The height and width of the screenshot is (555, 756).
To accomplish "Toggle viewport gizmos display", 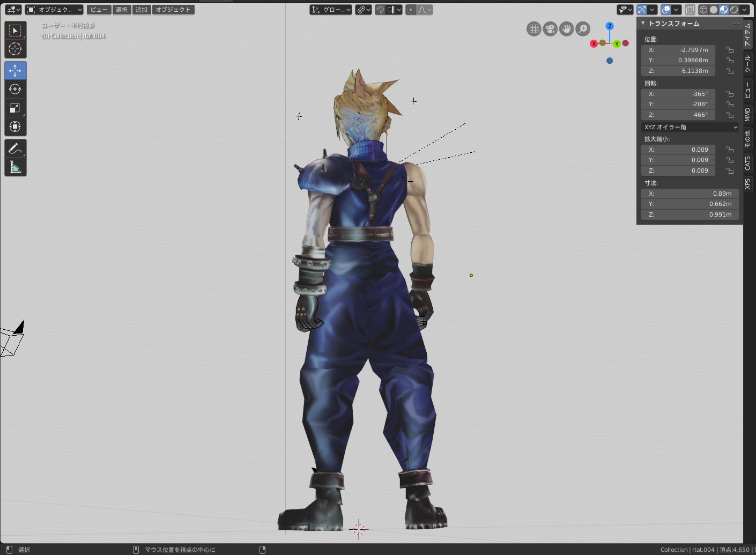I will click(x=641, y=10).
